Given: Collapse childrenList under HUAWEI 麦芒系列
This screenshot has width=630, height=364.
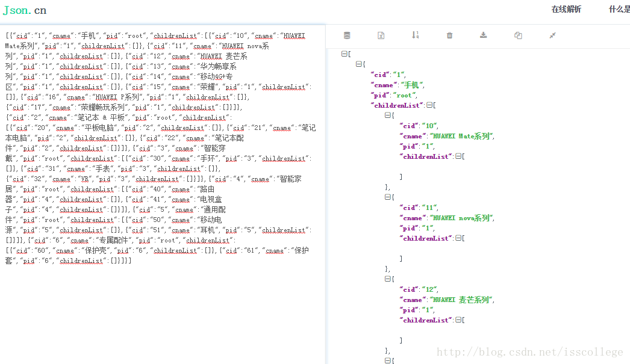Looking at the screenshot, I should tap(458, 320).
